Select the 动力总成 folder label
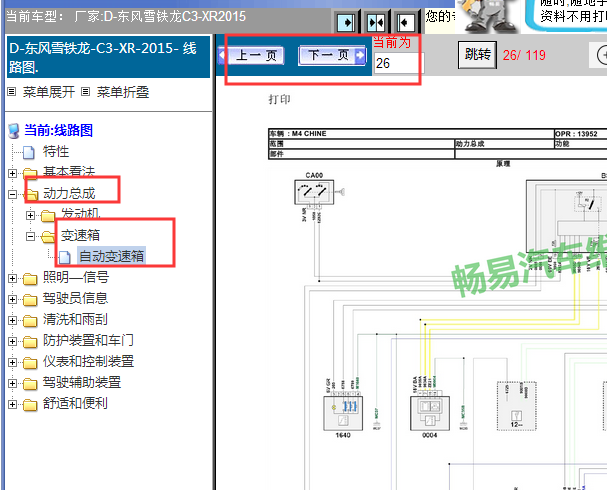607x490 pixels. [69, 193]
